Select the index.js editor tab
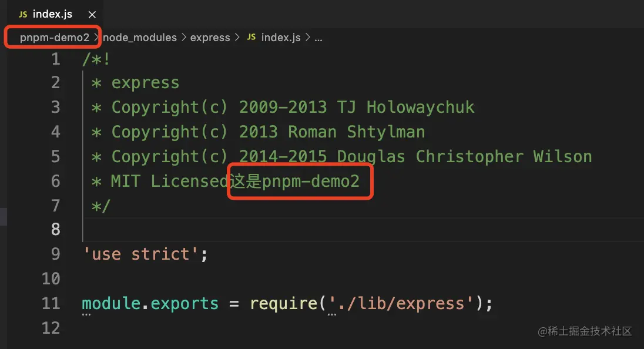644x349 pixels. (x=55, y=14)
